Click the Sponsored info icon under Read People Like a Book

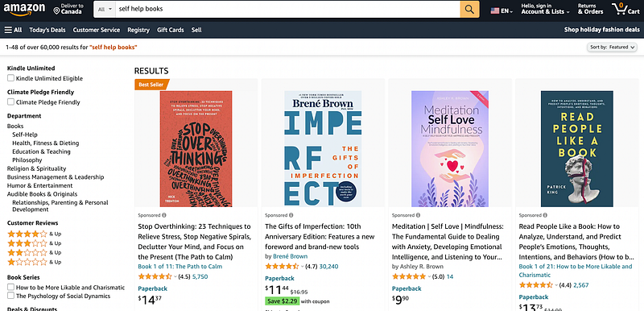545,215
